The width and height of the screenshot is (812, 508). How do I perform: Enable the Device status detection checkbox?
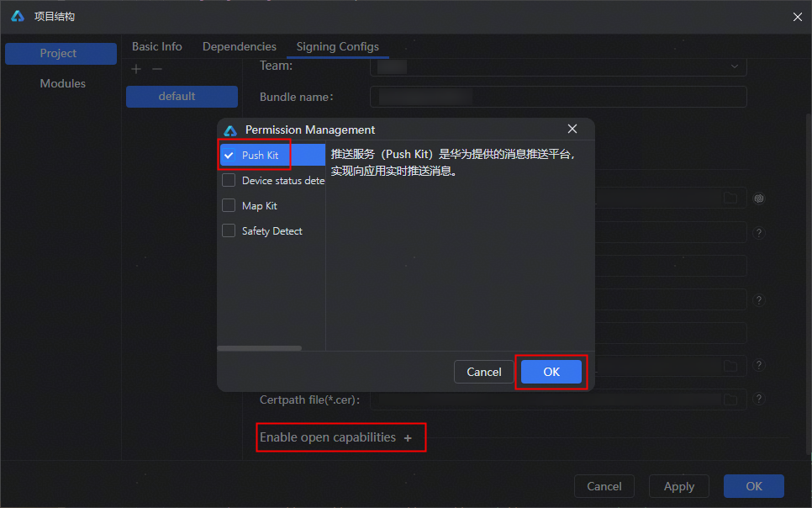click(229, 181)
